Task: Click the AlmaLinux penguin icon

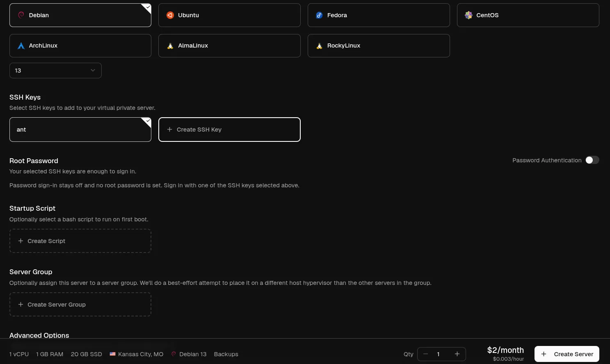Action: [x=170, y=45]
